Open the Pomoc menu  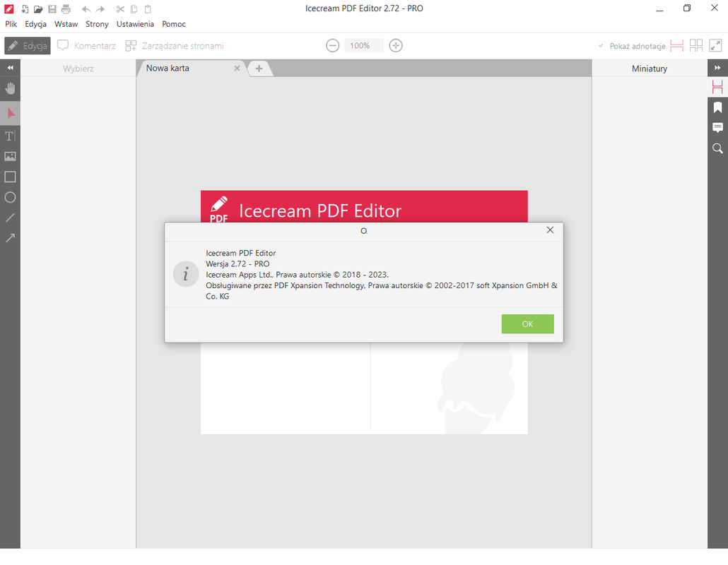[x=174, y=24]
